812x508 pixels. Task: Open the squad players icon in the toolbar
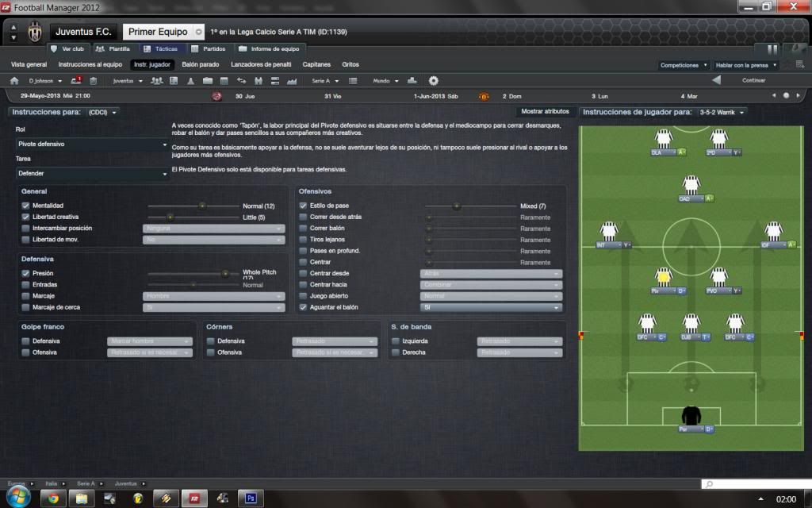156,81
